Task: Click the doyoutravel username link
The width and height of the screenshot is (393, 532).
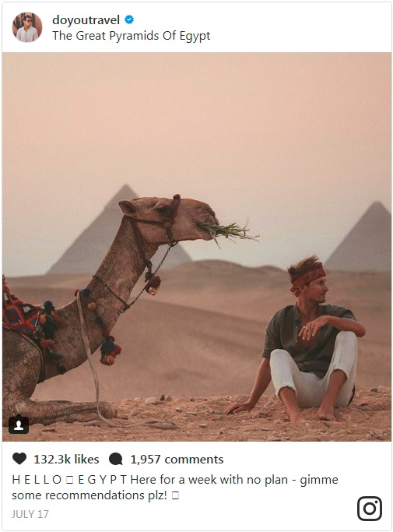Action: (x=86, y=20)
